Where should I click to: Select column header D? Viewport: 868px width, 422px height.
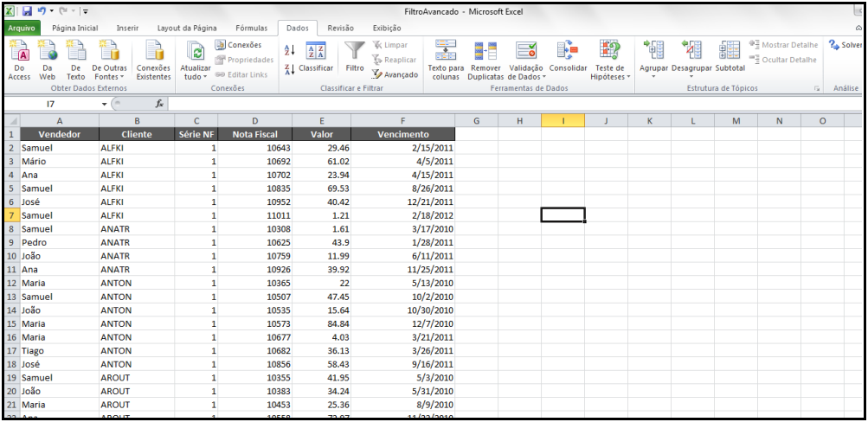click(254, 121)
